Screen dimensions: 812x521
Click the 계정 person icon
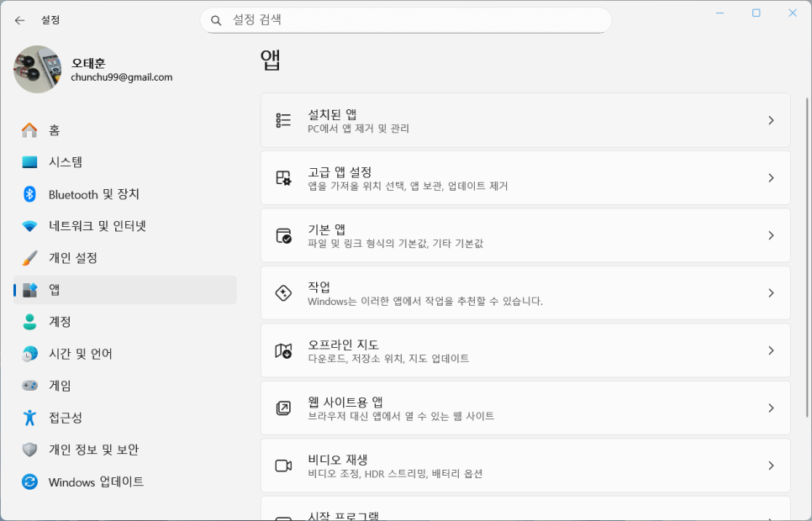(x=29, y=322)
